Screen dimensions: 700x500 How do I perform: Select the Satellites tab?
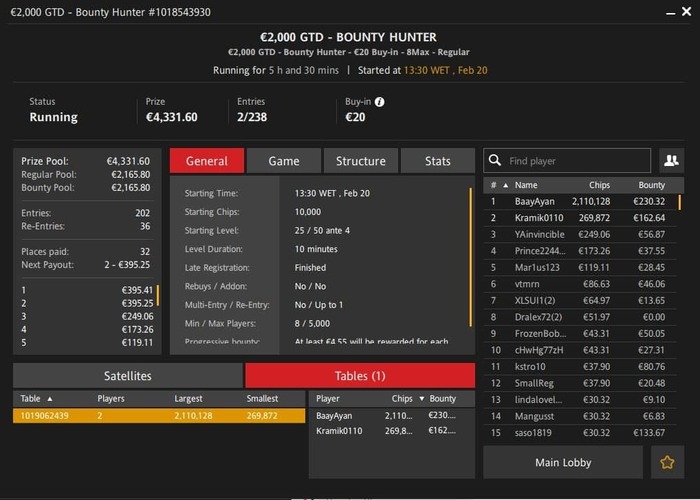point(128,375)
